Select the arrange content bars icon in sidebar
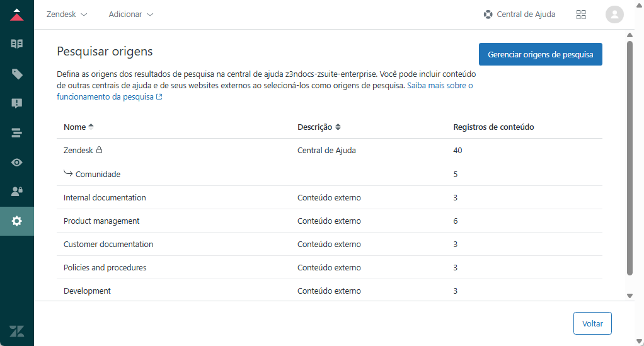The height and width of the screenshot is (346, 644). coord(17,133)
